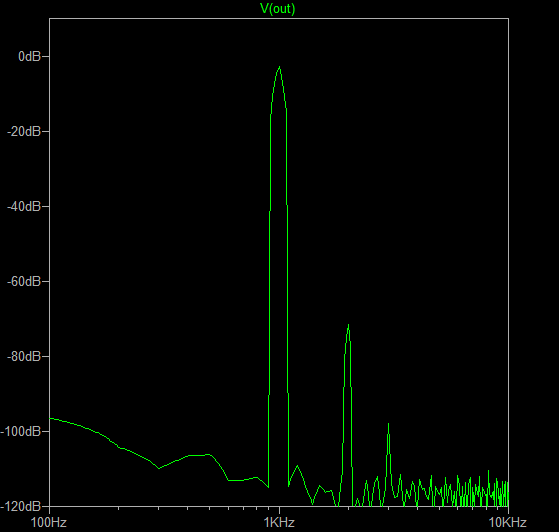Click the 1KHz frequency axis label
Image resolution: width=559 pixels, height=532 pixels.
279,522
